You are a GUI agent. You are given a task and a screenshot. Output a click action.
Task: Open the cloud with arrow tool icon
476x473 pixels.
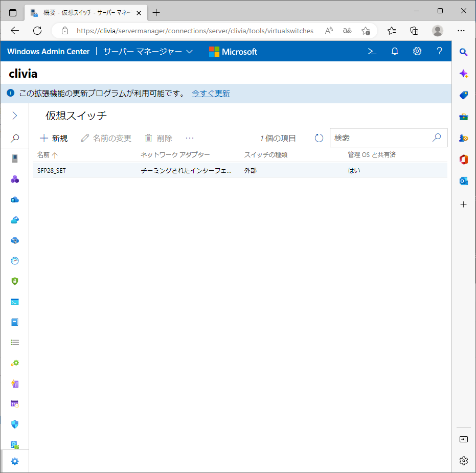click(x=14, y=220)
